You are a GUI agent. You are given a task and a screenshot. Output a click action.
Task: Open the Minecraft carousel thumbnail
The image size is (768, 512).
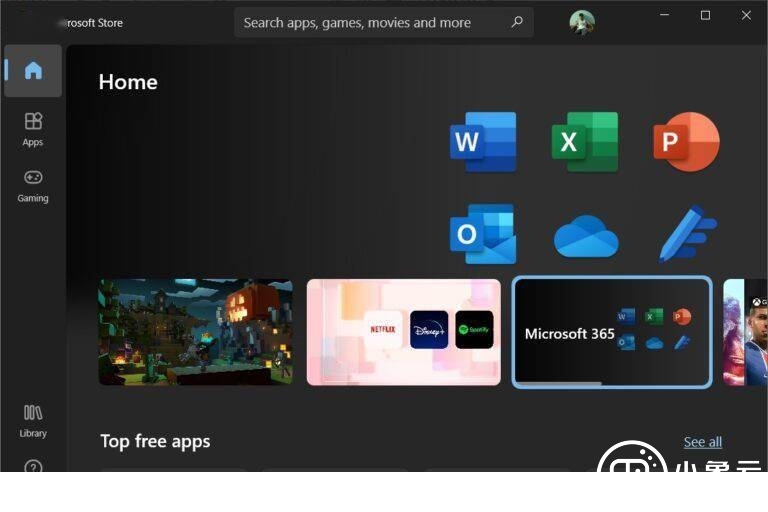coord(196,332)
